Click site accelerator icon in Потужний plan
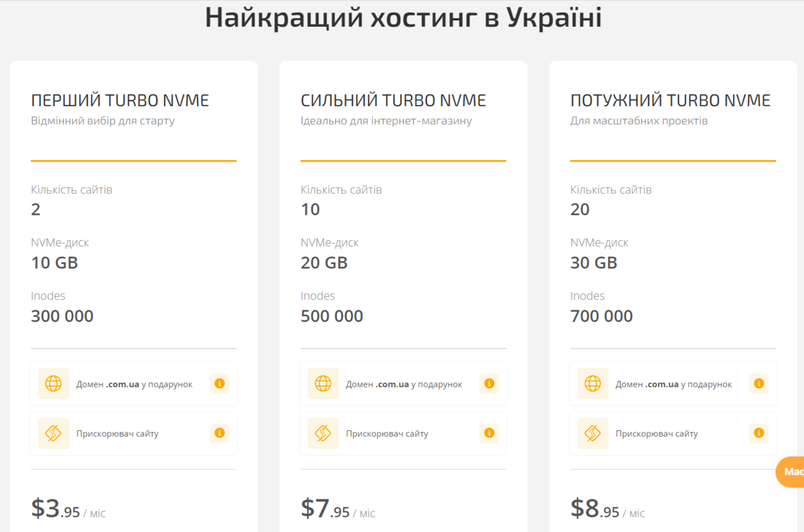The height and width of the screenshot is (532, 804). [593, 434]
